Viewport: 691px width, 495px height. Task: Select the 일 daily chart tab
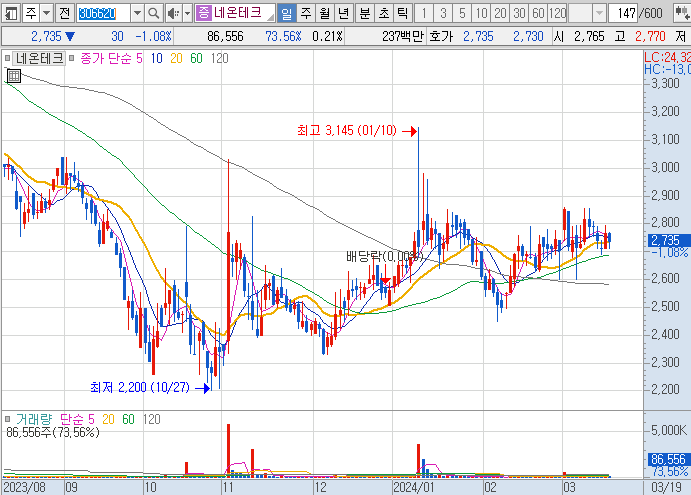(286, 13)
